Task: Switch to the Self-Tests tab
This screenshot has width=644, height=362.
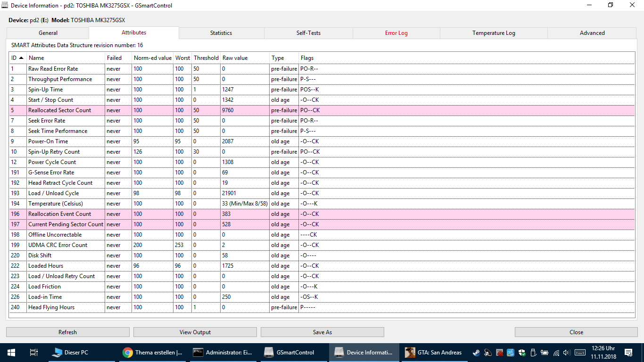Action: tap(308, 33)
